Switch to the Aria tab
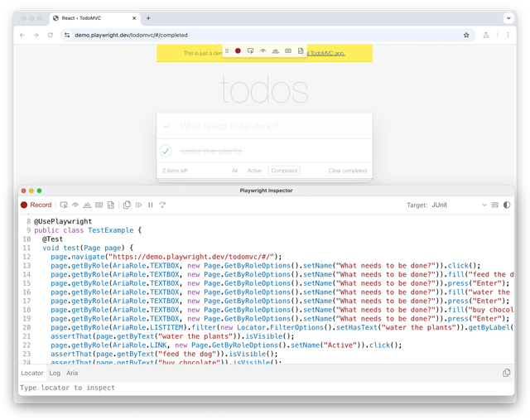 (73, 373)
